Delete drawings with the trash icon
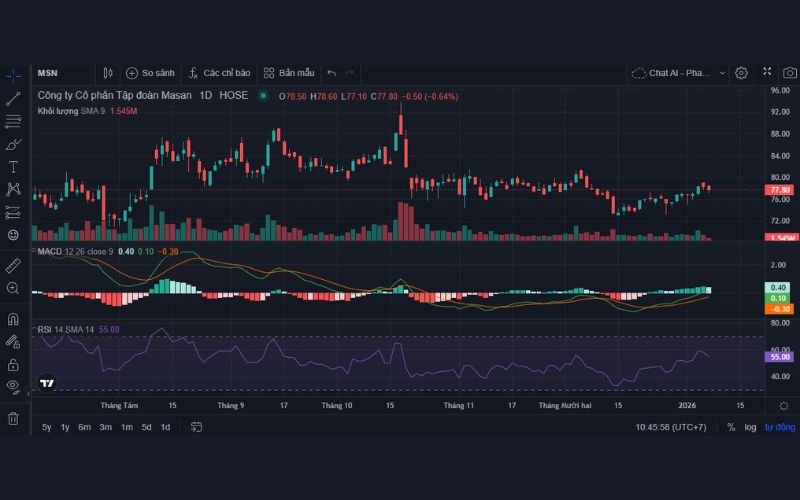Image resolution: width=800 pixels, height=500 pixels. coord(13,418)
